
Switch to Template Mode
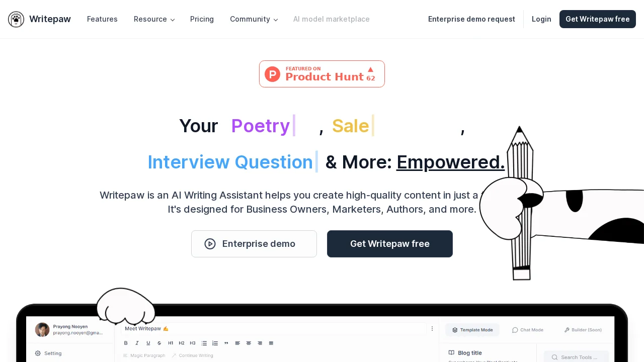pos(472,330)
